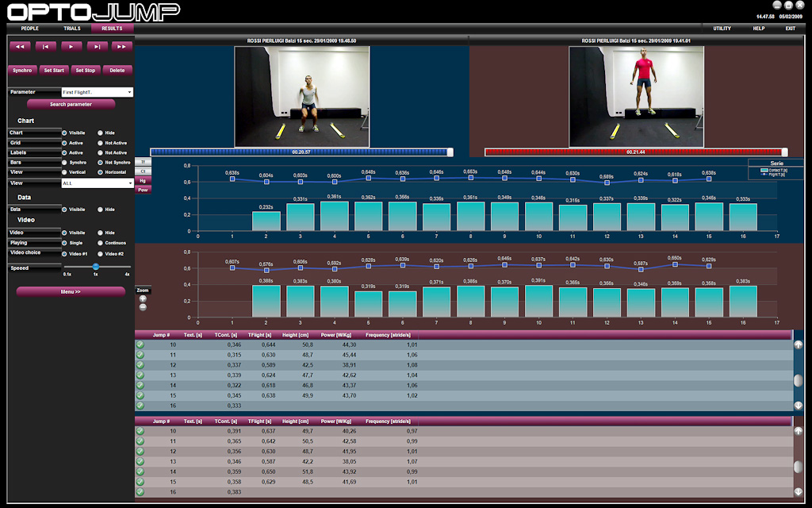The image size is (812, 508).
Task: Open the TRIALS menu tab
Action: coord(72,29)
